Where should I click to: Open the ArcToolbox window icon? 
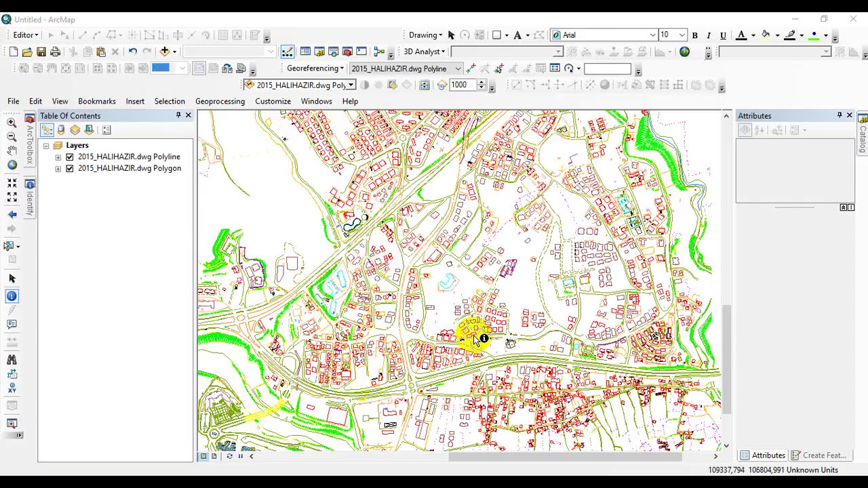click(x=347, y=52)
